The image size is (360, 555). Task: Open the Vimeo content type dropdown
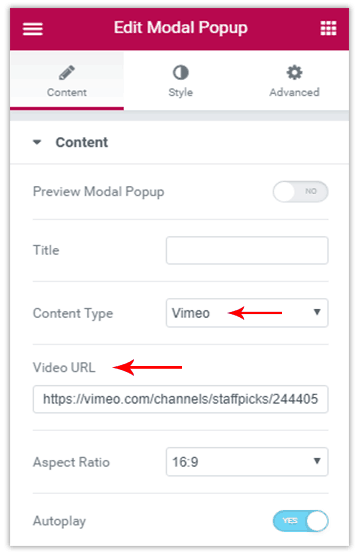247,313
